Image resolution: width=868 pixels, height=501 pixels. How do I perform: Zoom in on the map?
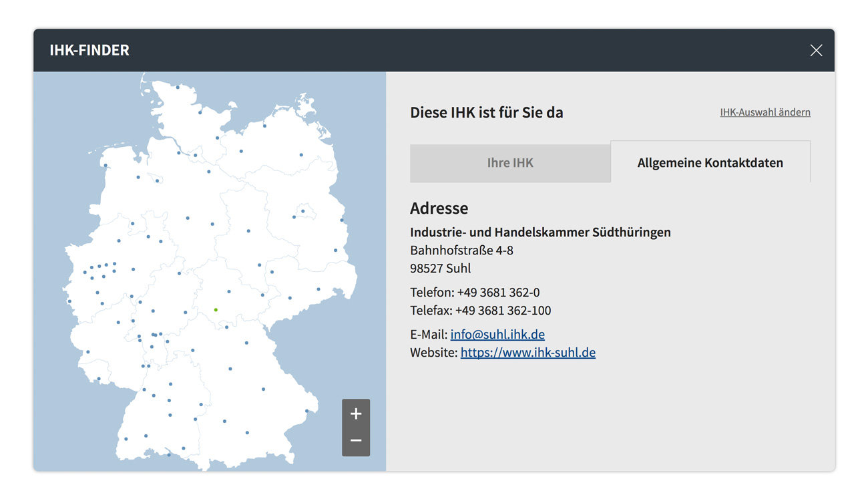pos(356,413)
